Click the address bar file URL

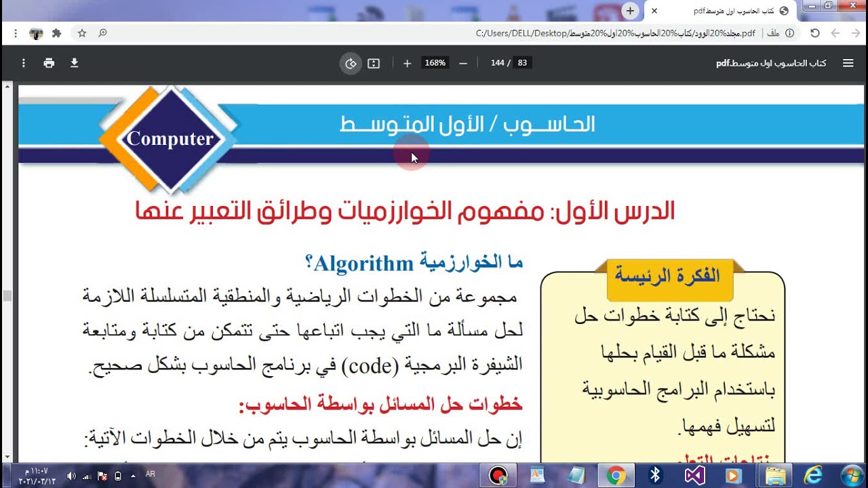[616, 33]
